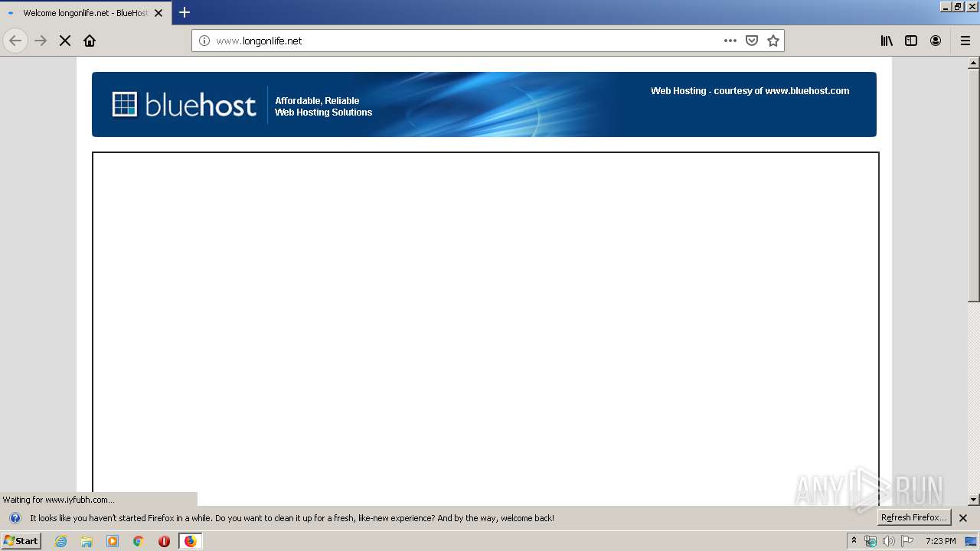Click the notification bar question icon
The image size is (980, 551).
point(15,518)
